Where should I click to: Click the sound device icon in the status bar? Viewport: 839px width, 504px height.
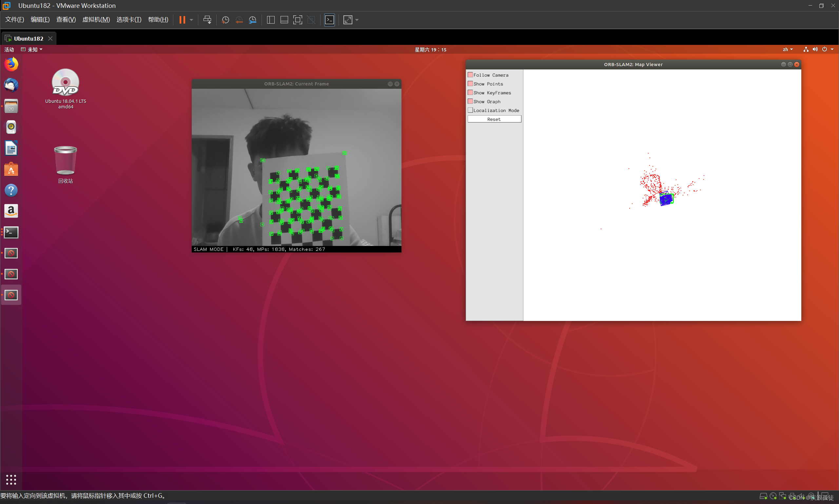click(x=815, y=49)
